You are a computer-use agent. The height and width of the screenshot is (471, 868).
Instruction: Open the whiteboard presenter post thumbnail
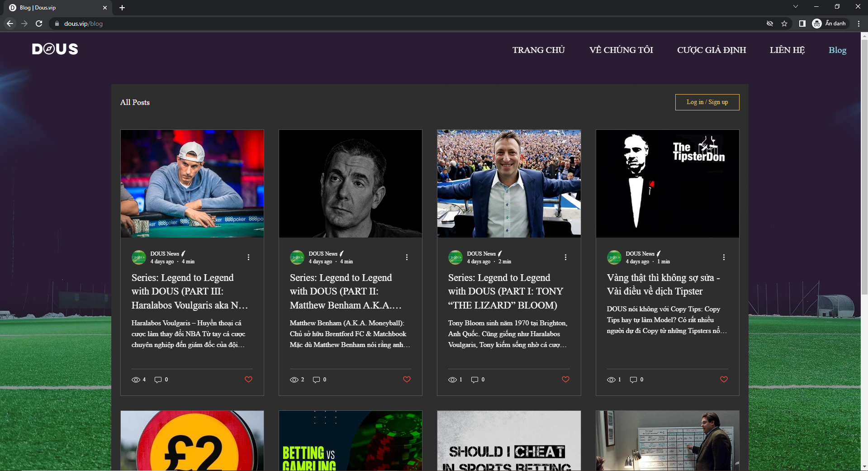pos(668,441)
